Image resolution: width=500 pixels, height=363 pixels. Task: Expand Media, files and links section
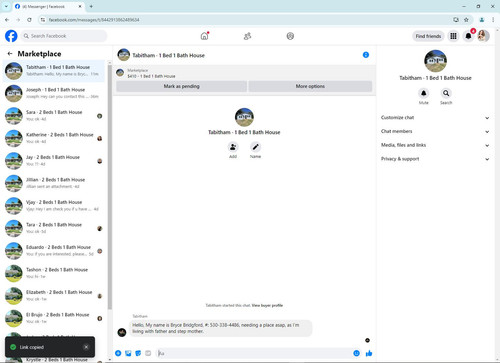(x=435, y=145)
